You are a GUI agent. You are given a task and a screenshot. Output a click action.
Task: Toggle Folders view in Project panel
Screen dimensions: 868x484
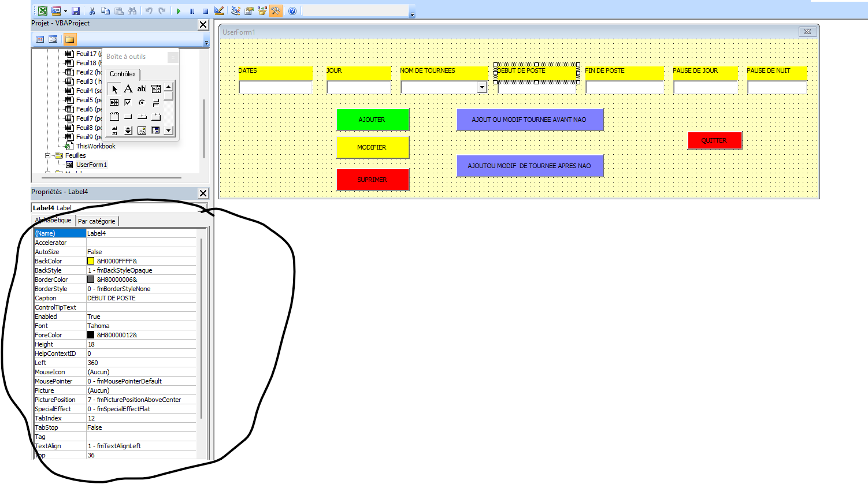click(69, 39)
